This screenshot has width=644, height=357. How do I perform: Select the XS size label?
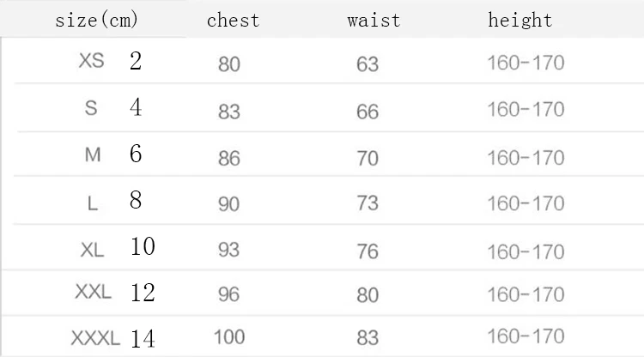pos(91,62)
